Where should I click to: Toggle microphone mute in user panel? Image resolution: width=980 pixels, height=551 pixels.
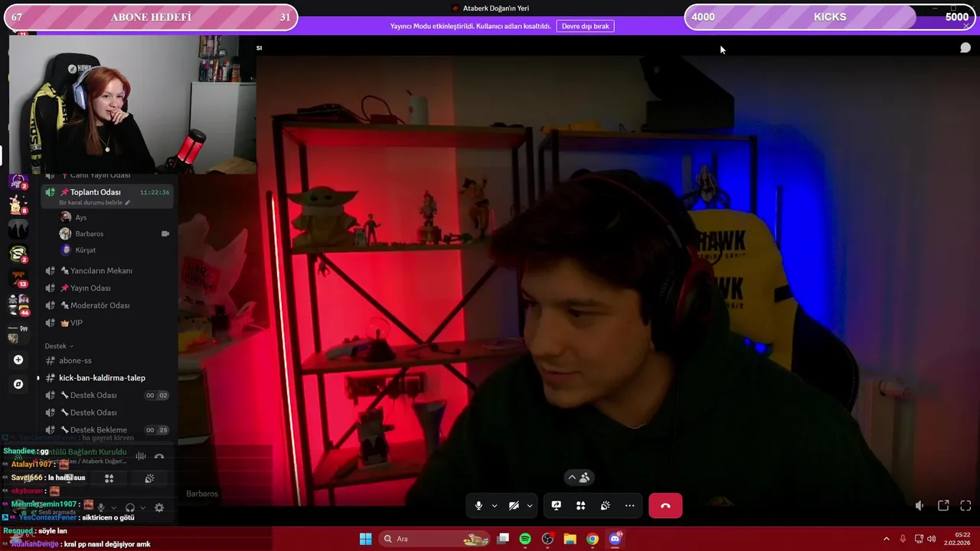click(x=100, y=507)
